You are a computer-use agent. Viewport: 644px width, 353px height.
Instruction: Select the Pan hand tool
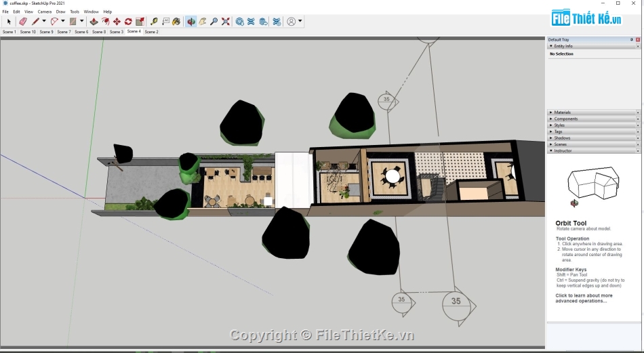203,22
